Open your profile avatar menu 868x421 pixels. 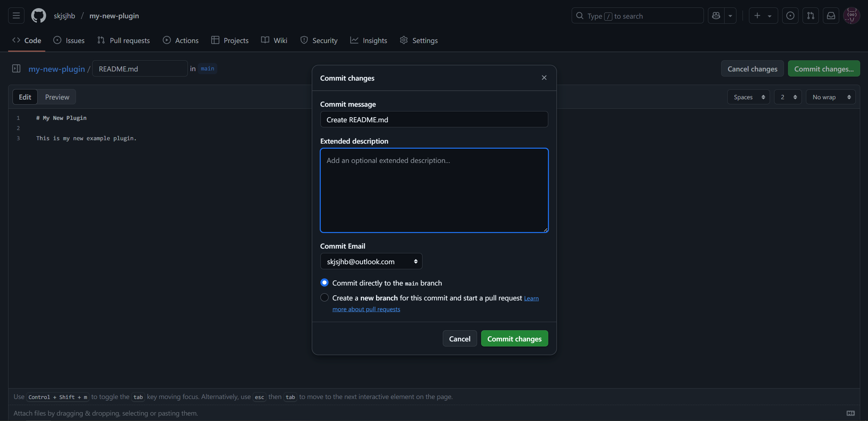851,16
